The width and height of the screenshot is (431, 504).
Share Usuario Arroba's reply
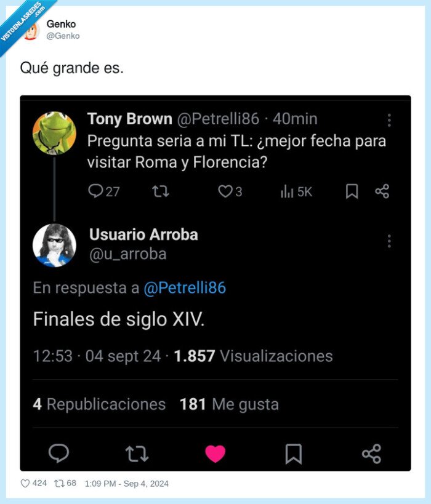(x=371, y=454)
